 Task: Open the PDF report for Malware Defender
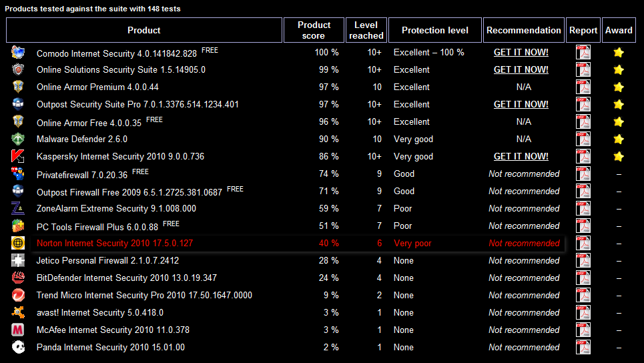(583, 139)
